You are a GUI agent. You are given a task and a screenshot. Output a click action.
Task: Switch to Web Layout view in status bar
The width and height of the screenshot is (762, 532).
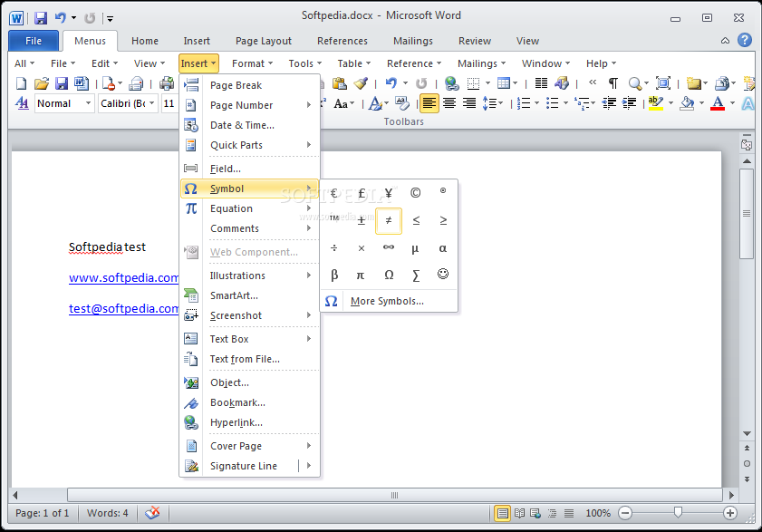pyautogui.click(x=535, y=513)
